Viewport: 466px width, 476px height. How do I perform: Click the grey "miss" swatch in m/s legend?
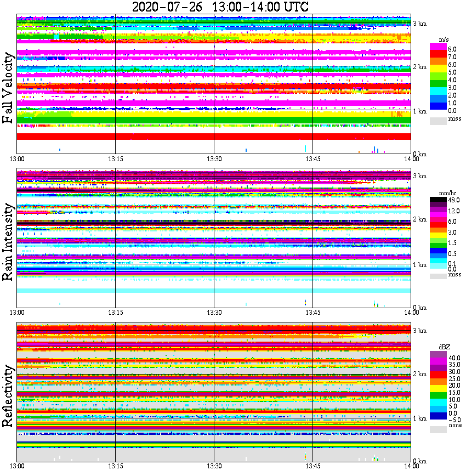pyautogui.click(x=438, y=121)
